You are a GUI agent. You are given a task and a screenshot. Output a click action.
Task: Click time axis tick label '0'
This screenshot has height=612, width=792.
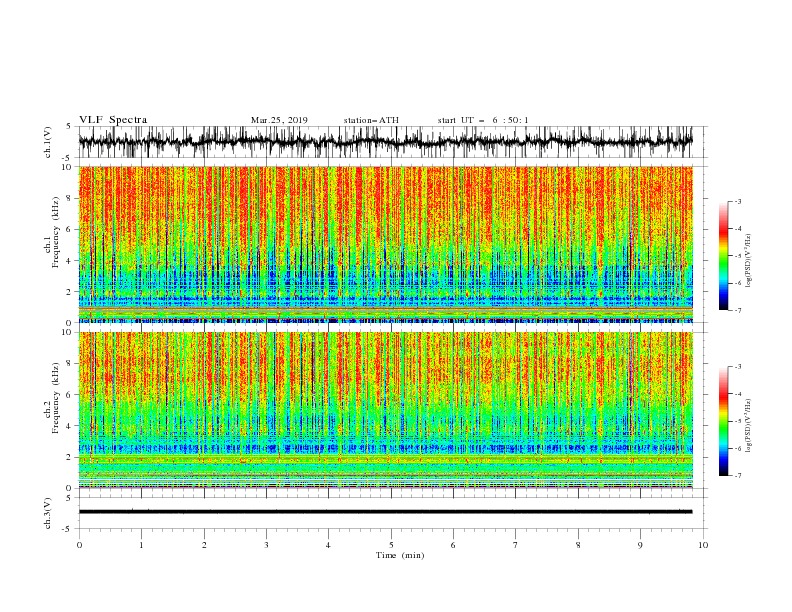[x=79, y=545]
